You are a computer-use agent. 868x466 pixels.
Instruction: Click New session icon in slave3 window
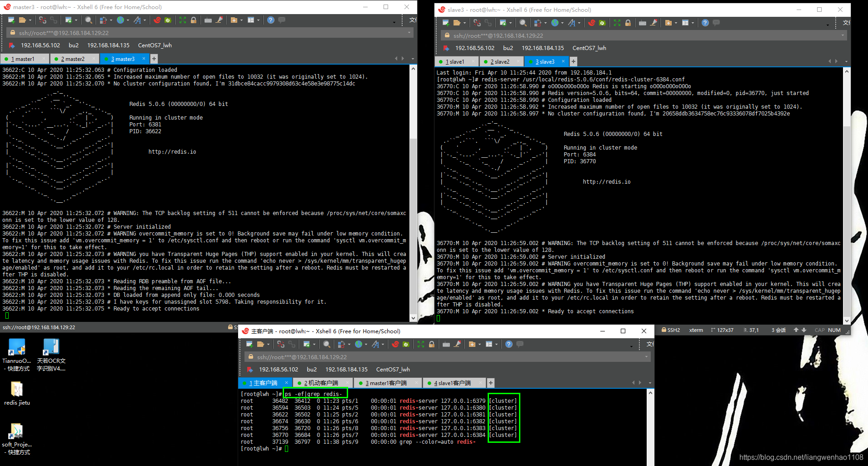[446, 23]
